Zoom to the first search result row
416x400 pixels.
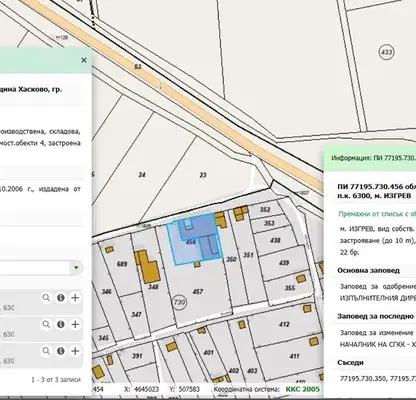point(46,298)
